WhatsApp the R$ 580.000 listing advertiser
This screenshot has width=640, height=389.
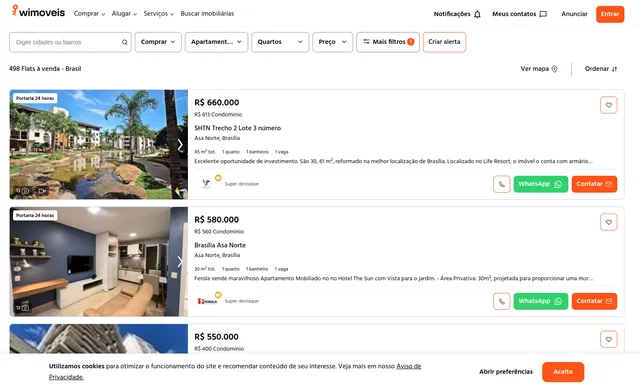(x=540, y=301)
